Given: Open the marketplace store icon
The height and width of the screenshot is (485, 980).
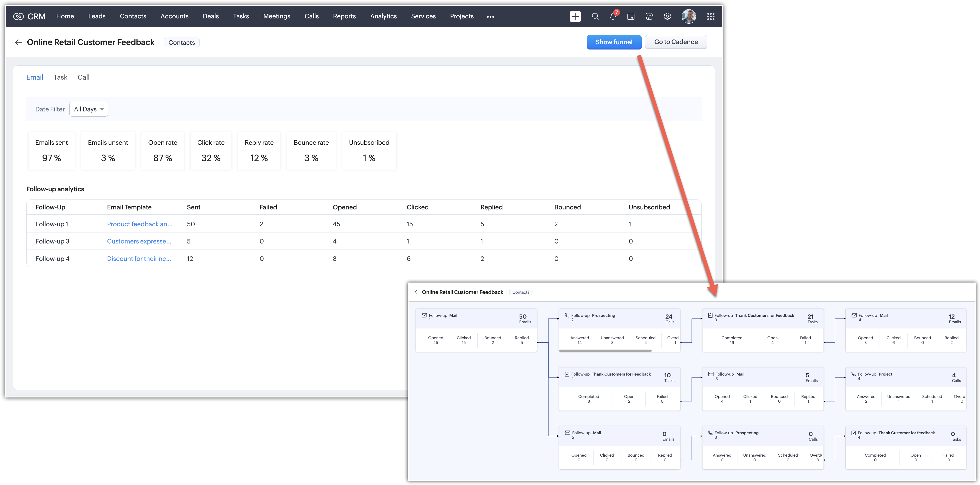Looking at the screenshot, I should 649,16.
